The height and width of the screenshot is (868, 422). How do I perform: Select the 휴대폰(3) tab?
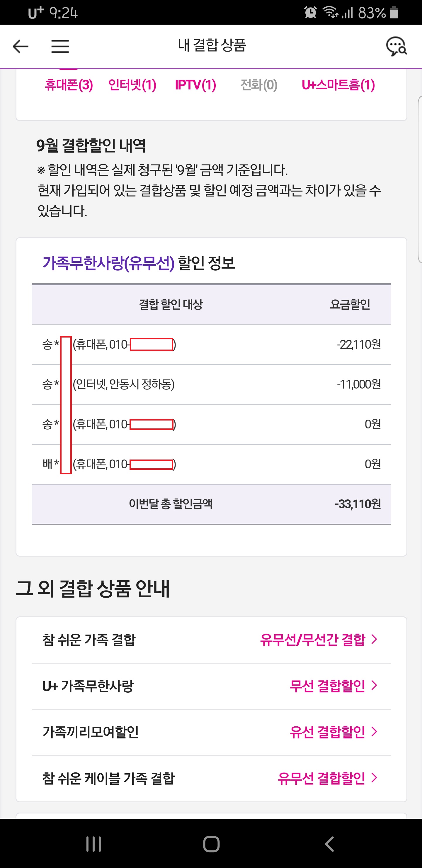click(69, 85)
